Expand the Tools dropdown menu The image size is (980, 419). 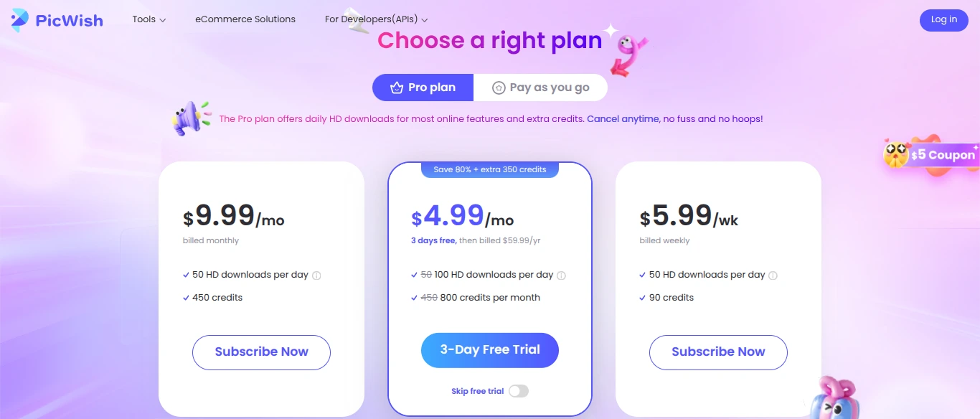(149, 19)
